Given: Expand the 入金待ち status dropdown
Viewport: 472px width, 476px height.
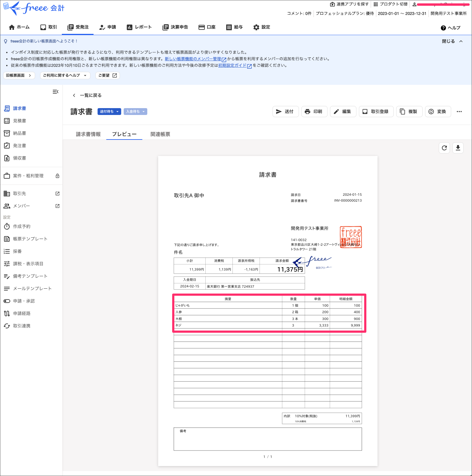Looking at the screenshot, I should pyautogui.click(x=135, y=112).
